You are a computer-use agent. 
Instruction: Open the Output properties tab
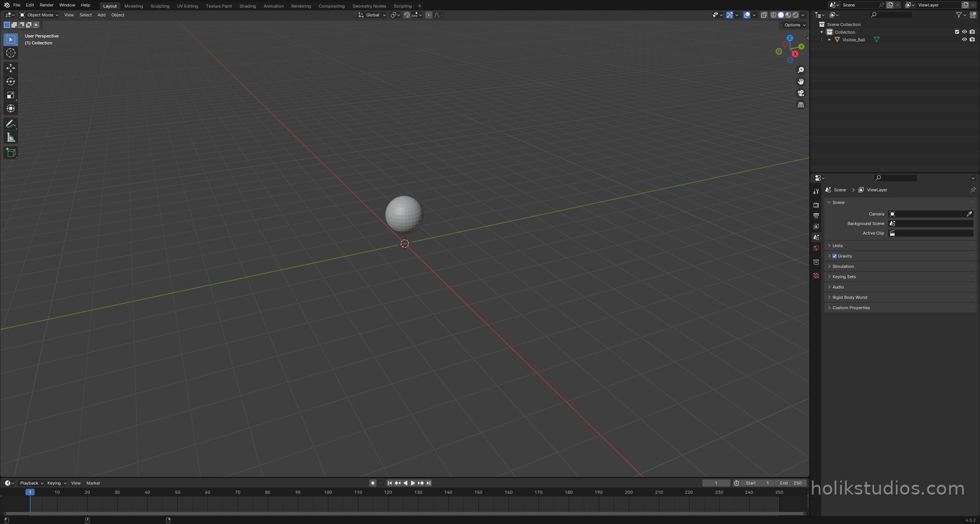pyautogui.click(x=816, y=216)
